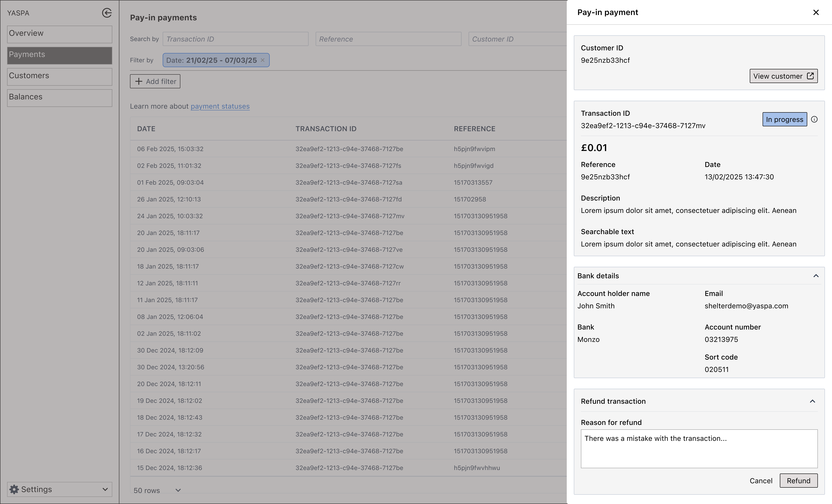Close the Pay-in payment panel
This screenshot has height=504, width=832.
(x=816, y=13)
